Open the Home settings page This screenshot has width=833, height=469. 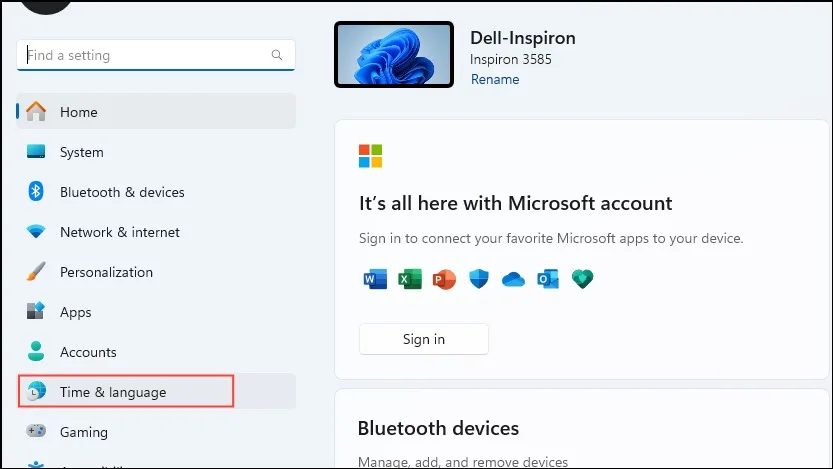point(156,112)
